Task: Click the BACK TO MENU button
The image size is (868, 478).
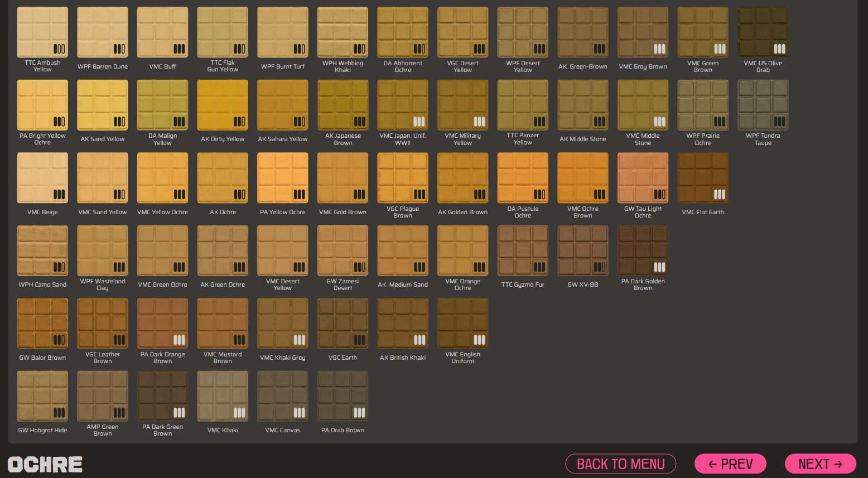Action: (621, 463)
